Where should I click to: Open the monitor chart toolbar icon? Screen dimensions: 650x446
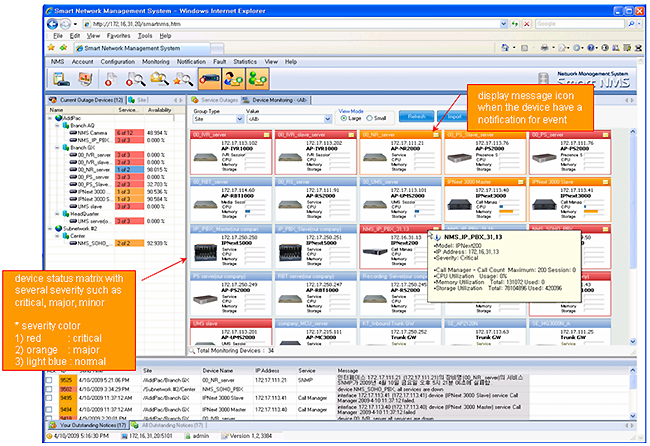(x=85, y=78)
